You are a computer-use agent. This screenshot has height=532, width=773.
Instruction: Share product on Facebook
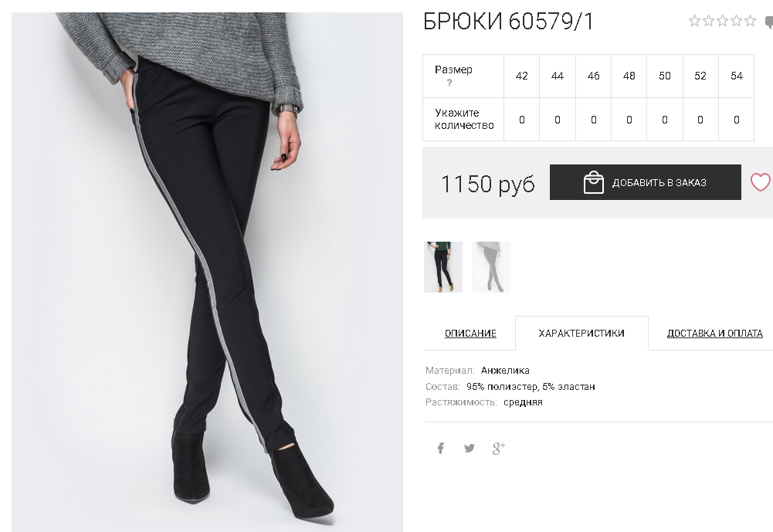(441, 448)
